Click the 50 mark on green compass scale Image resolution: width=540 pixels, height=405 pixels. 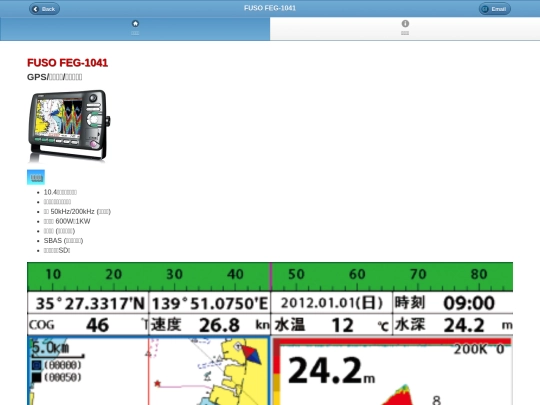click(296, 274)
